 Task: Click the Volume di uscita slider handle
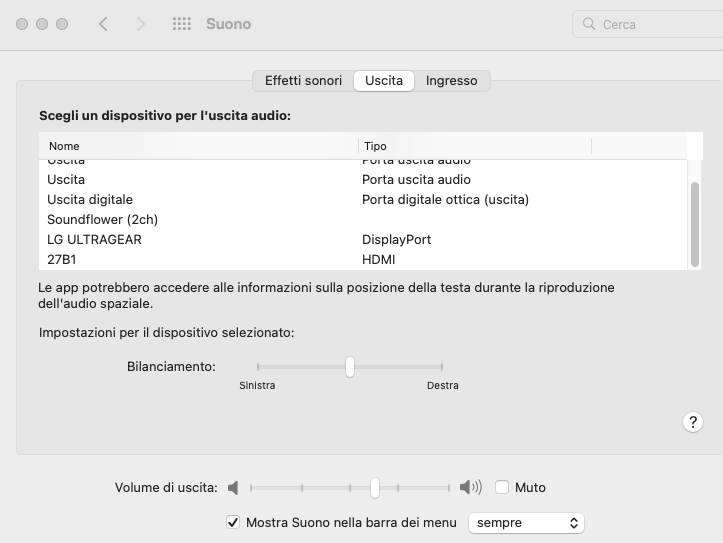tap(375, 487)
